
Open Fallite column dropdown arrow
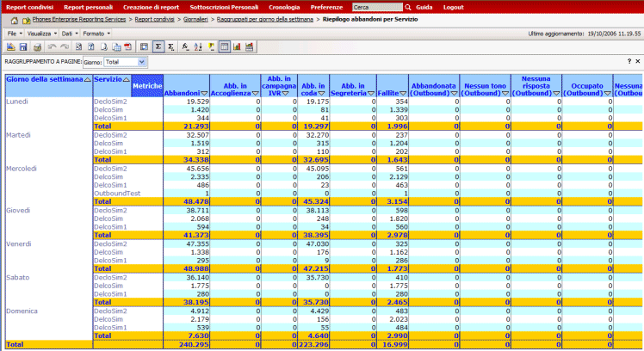[403, 94]
